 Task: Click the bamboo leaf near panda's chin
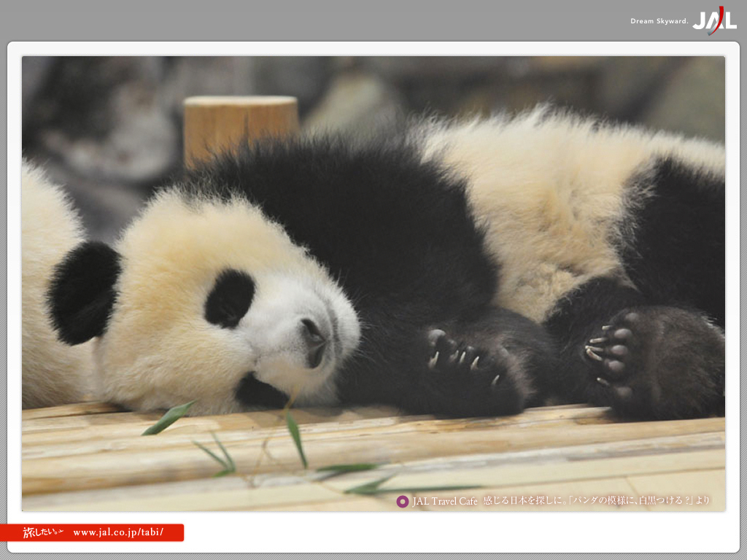click(x=169, y=419)
